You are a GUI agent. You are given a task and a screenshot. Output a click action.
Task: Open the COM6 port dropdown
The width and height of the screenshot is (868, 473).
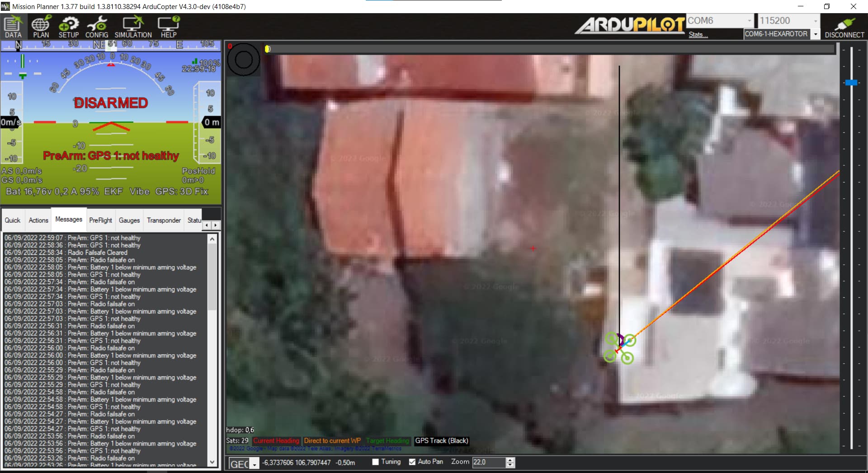(x=748, y=20)
